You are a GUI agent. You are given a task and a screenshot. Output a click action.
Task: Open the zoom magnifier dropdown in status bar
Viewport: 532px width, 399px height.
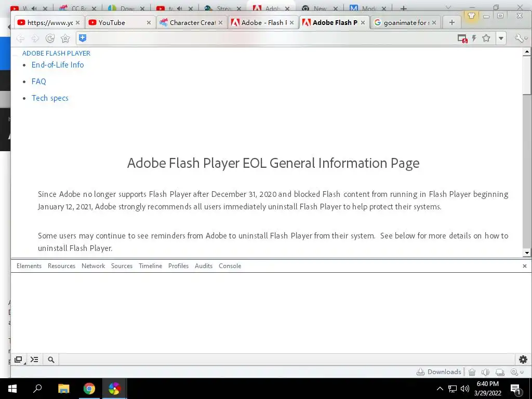click(517, 372)
